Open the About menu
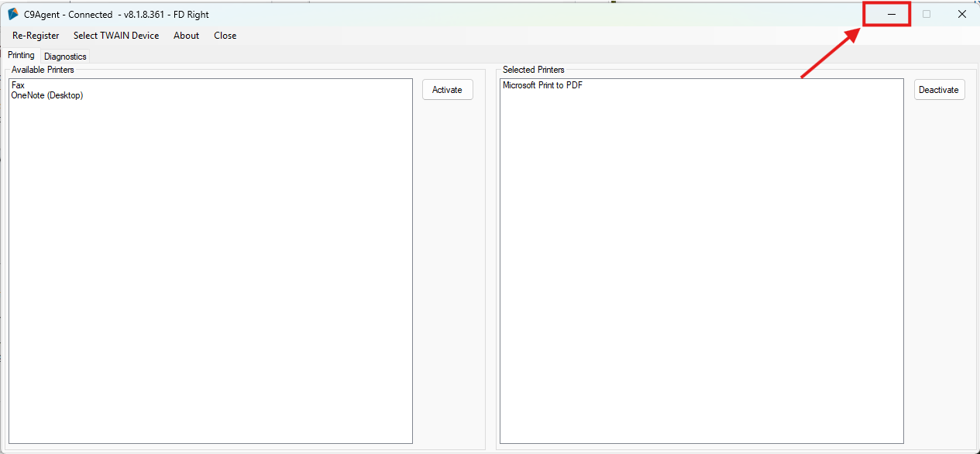980x454 pixels. pyautogui.click(x=187, y=36)
